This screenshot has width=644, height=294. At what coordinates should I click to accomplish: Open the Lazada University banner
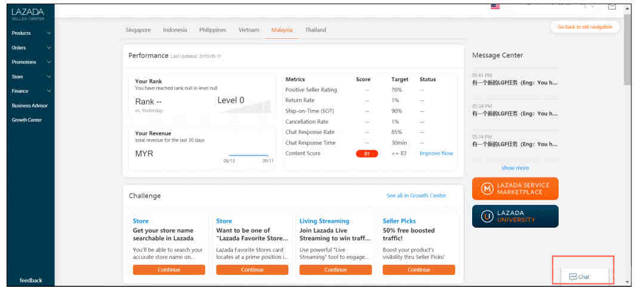[515, 216]
